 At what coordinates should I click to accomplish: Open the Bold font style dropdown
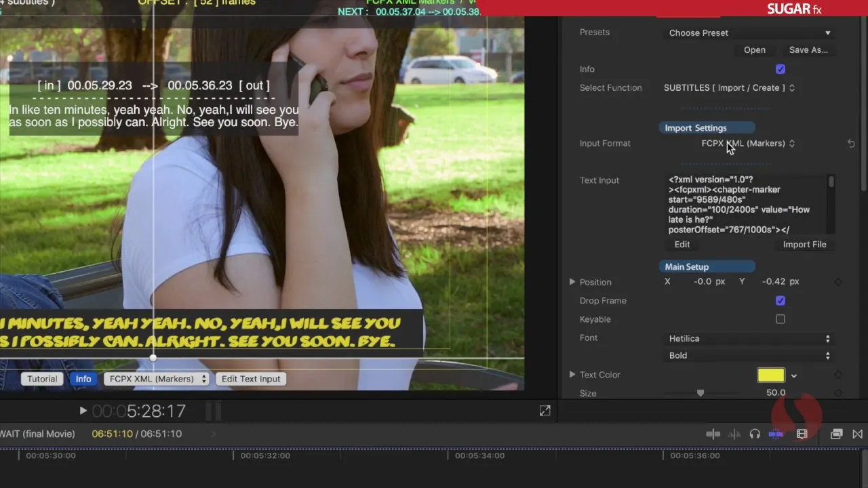click(749, 355)
